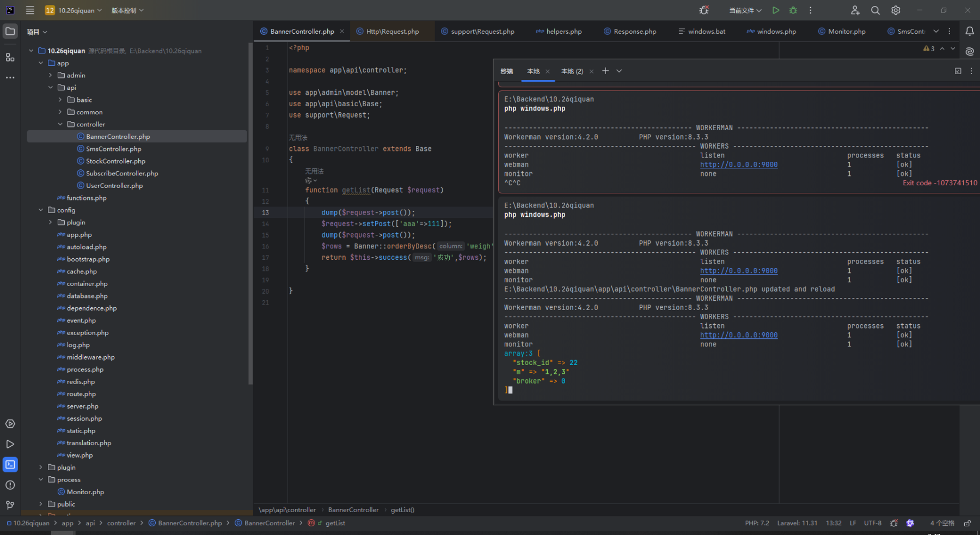Click PHP: 7.2 language level widget

tap(757, 523)
